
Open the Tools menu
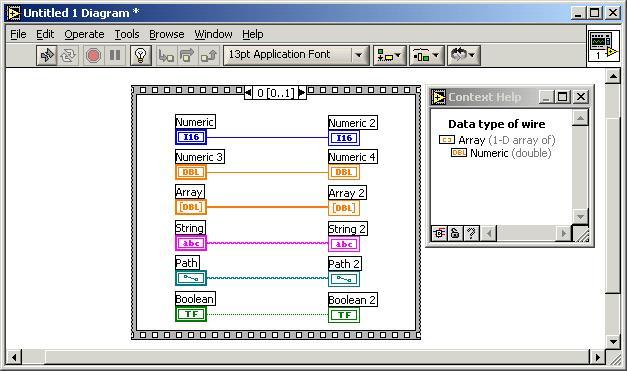point(127,34)
